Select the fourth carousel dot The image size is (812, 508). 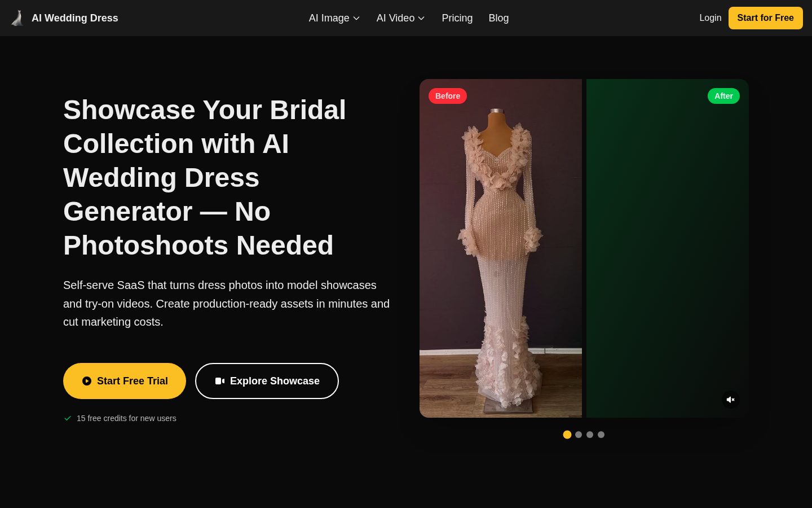(x=601, y=435)
